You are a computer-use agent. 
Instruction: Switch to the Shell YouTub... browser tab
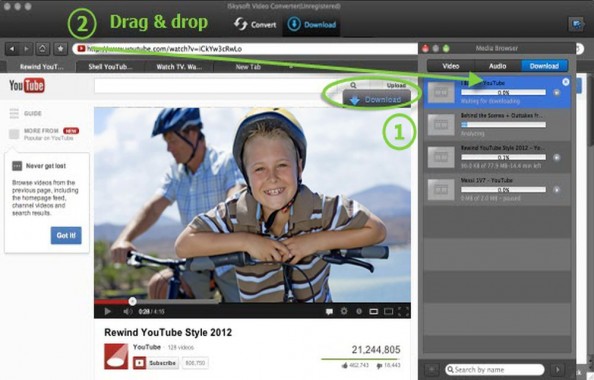click(110, 67)
